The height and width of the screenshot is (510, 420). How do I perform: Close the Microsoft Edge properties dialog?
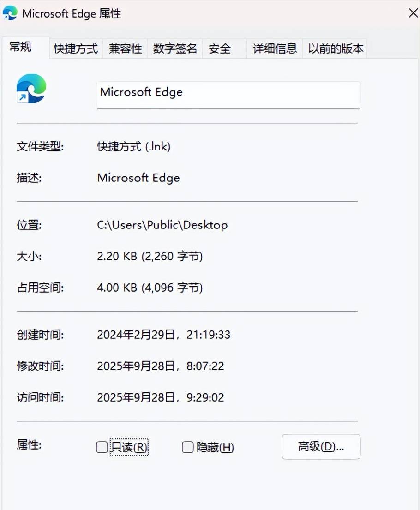click(x=412, y=13)
